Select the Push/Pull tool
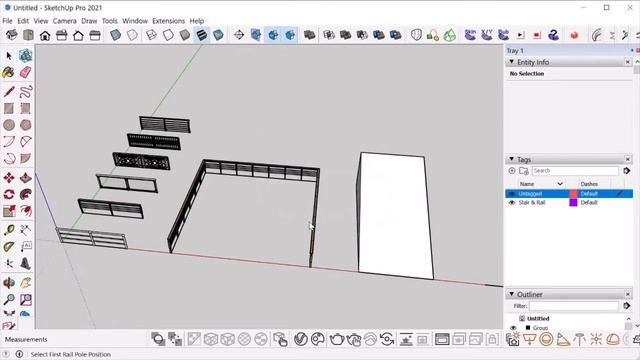The width and height of the screenshot is (640, 360). [25, 178]
